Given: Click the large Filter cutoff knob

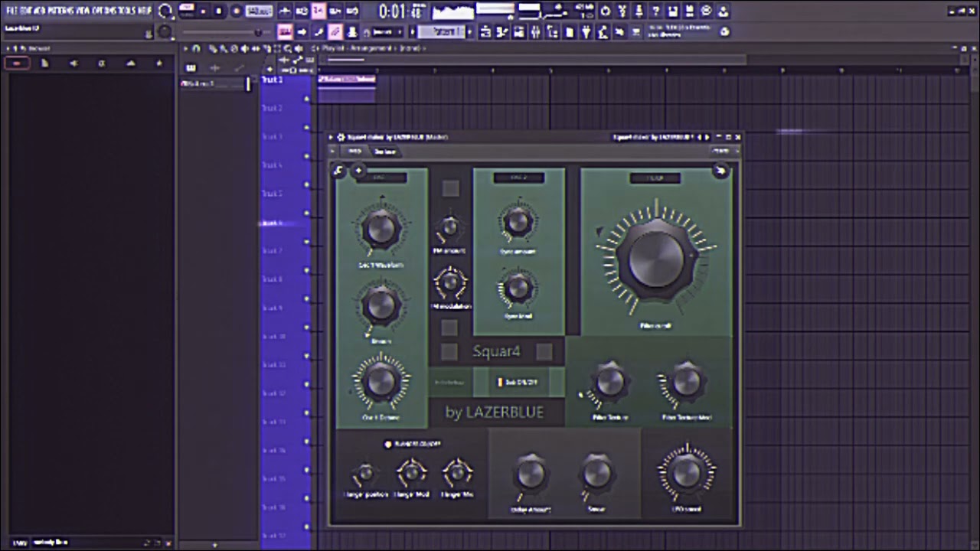Looking at the screenshot, I should point(655,259).
